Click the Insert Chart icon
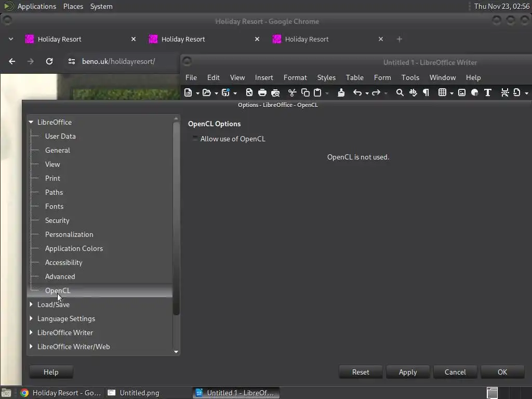532x399 pixels. 475,92
